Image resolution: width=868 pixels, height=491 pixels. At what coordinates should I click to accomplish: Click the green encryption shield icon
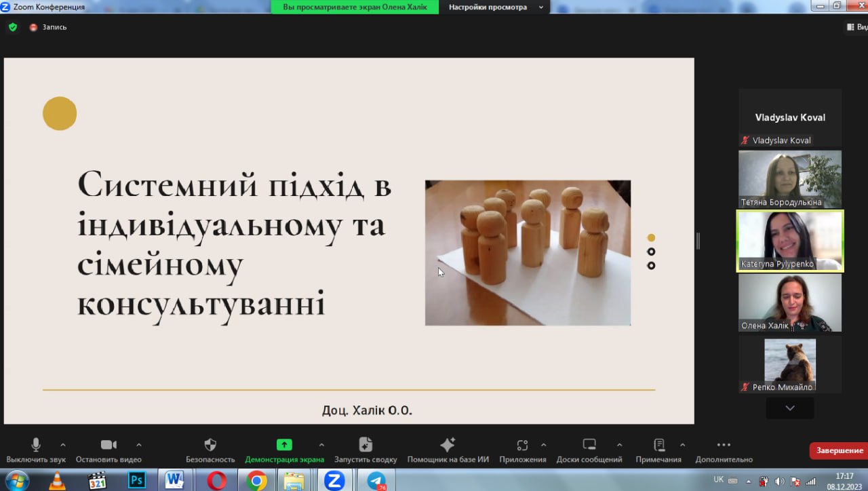(x=12, y=27)
